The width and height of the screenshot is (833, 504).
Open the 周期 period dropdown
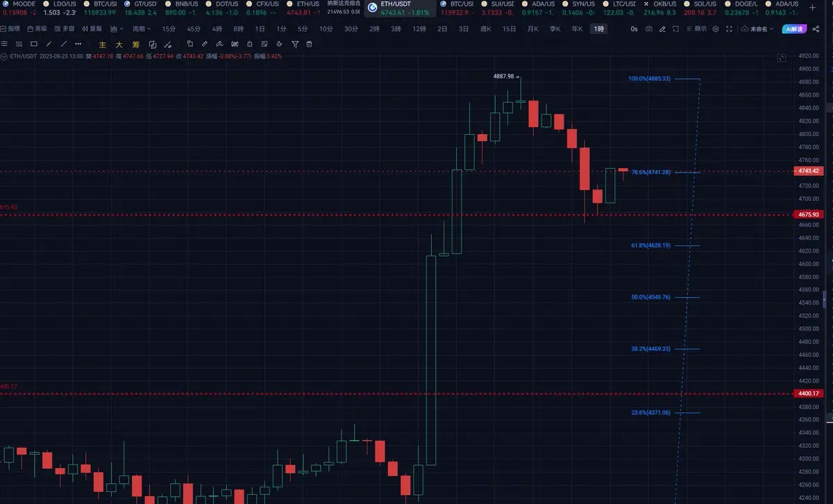point(142,29)
